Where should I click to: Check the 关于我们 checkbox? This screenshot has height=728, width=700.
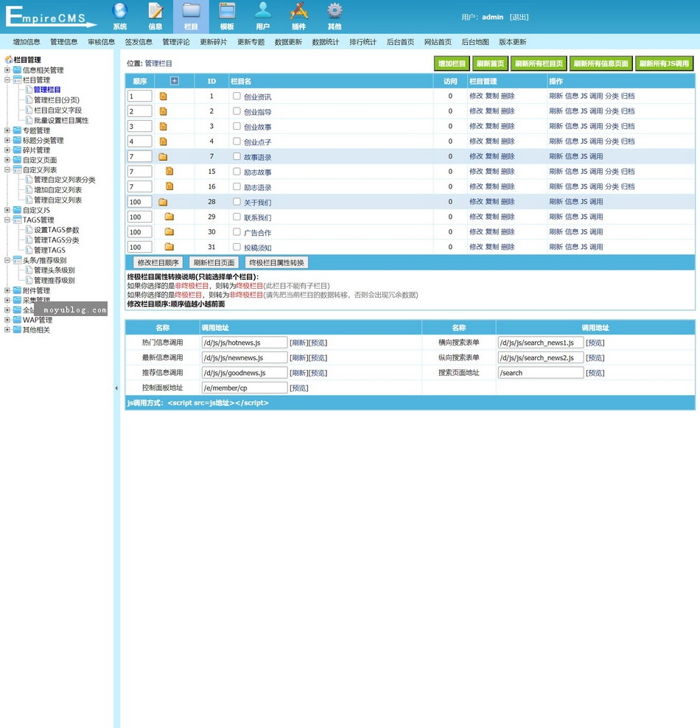coord(237,201)
